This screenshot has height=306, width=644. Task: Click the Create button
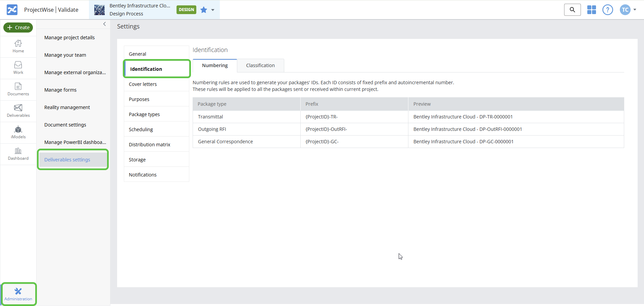pos(18,28)
